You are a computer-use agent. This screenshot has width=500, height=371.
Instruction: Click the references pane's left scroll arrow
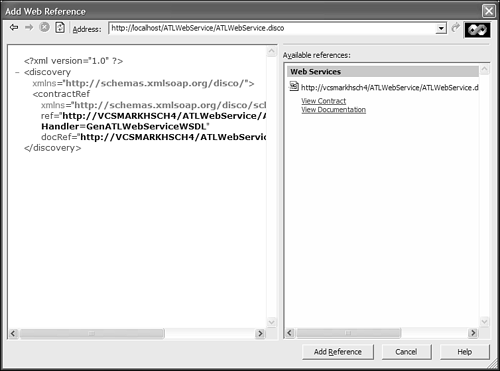pyautogui.click(x=290, y=333)
